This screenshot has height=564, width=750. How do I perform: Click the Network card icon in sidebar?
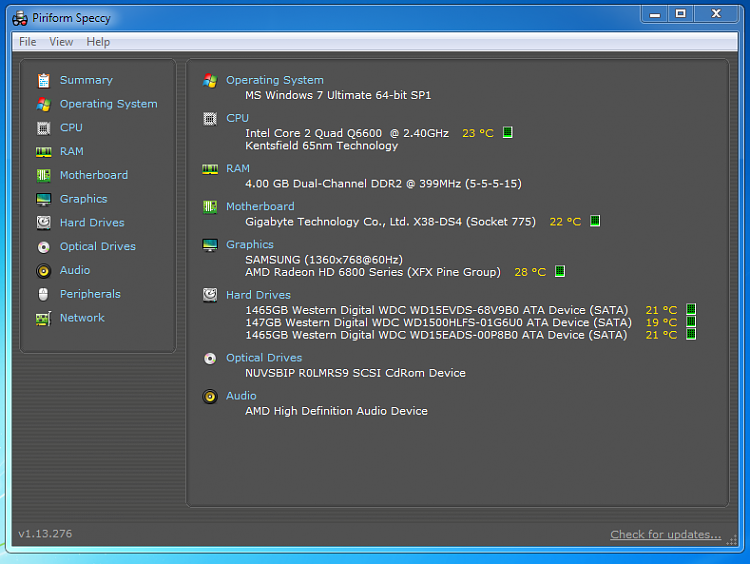pos(44,318)
